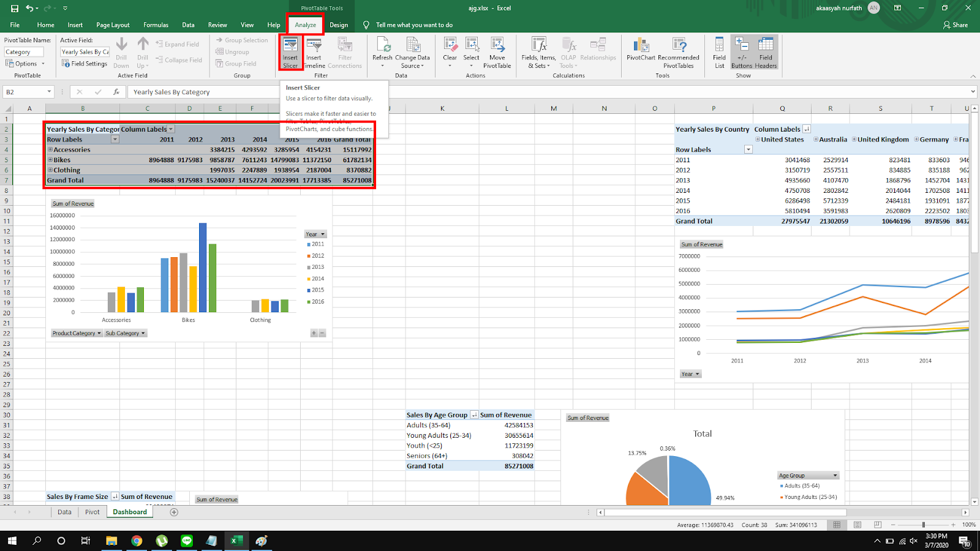Toggle the Field List pane
Image resolution: width=980 pixels, height=551 pixels.
click(x=719, y=52)
